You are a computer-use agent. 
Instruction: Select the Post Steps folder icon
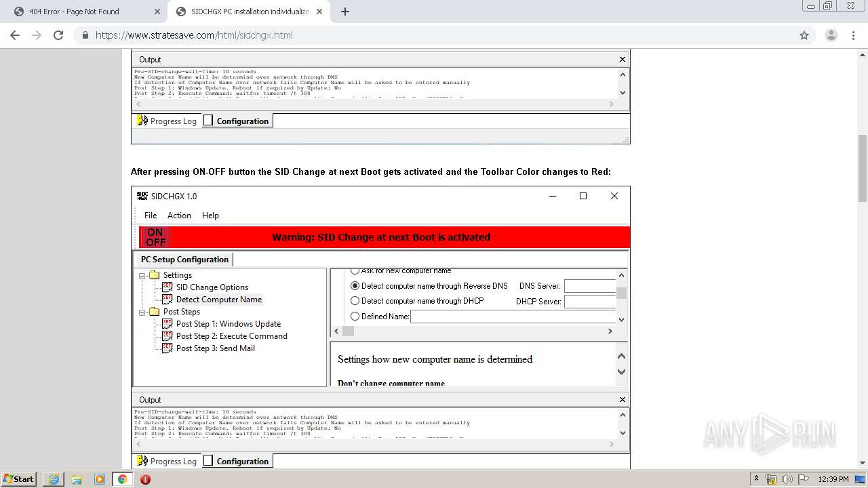(154, 312)
